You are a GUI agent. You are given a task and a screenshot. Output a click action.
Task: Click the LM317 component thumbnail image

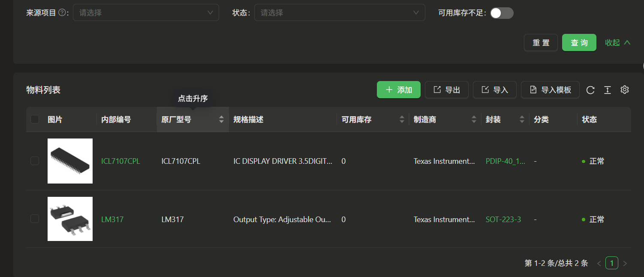70,219
